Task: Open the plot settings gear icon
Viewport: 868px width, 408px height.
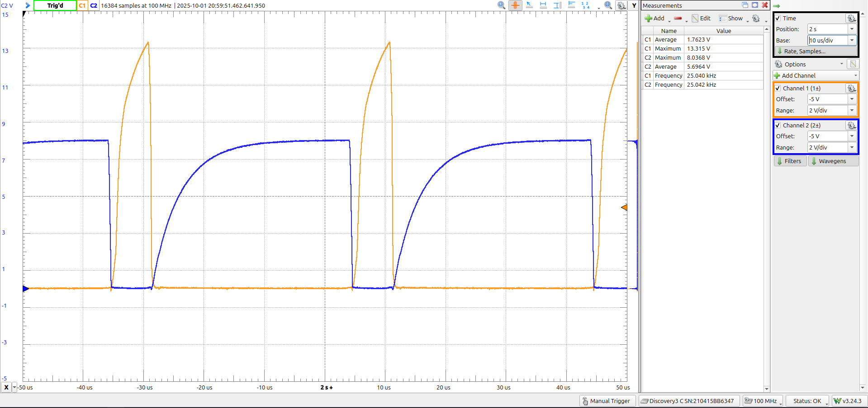Action: pyautogui.click(x=621, y=5)
